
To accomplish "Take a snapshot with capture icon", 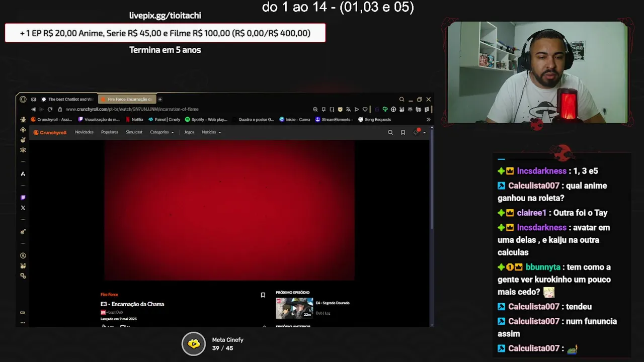I will pos(332,109).
